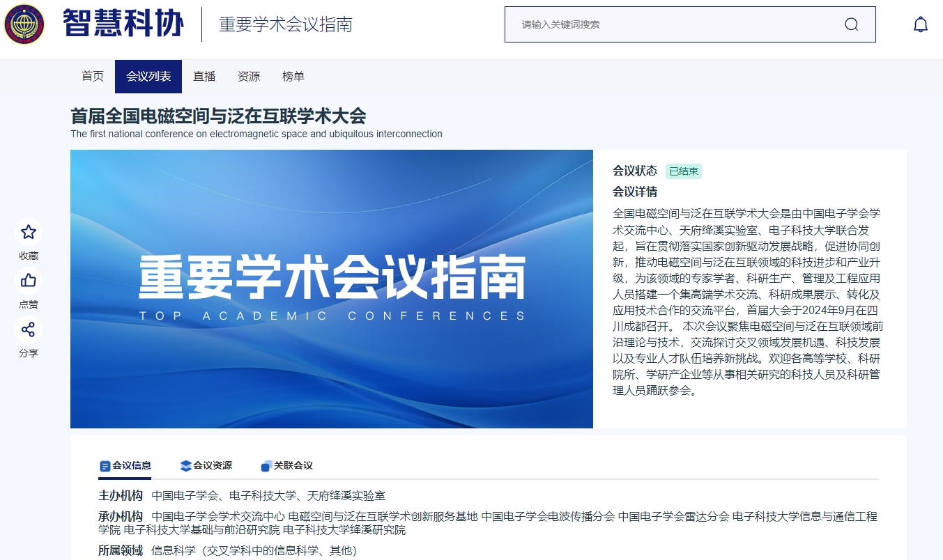Click the organizer text 中国电子学会、电子科技大学、天府绛溪实验室
The width and height of the screenshot is (943, 560).
(268, 496)
